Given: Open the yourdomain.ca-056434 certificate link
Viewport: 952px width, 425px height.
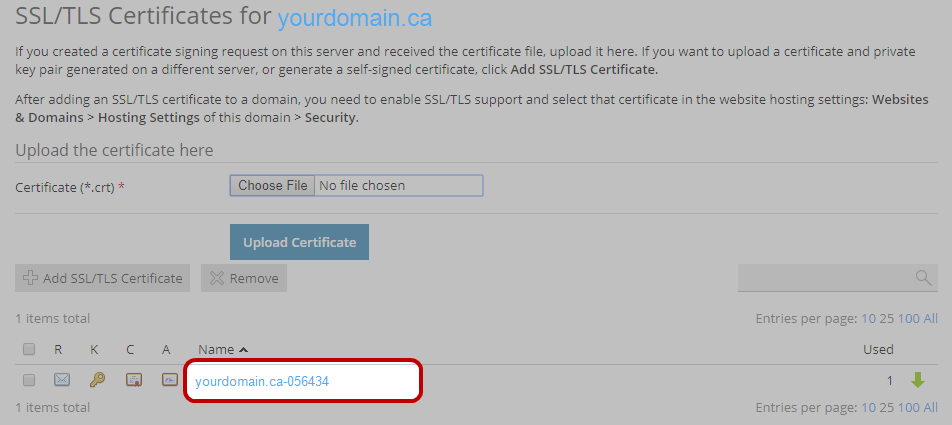Looking at the screenshot, I should (262, 381).
